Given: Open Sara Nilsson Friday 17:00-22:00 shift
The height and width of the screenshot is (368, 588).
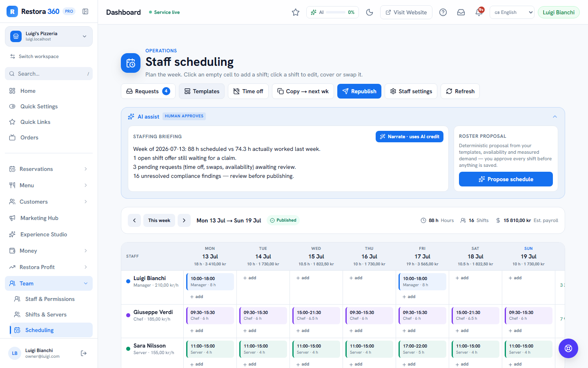Looking at the screenshot, I should 422,349.
